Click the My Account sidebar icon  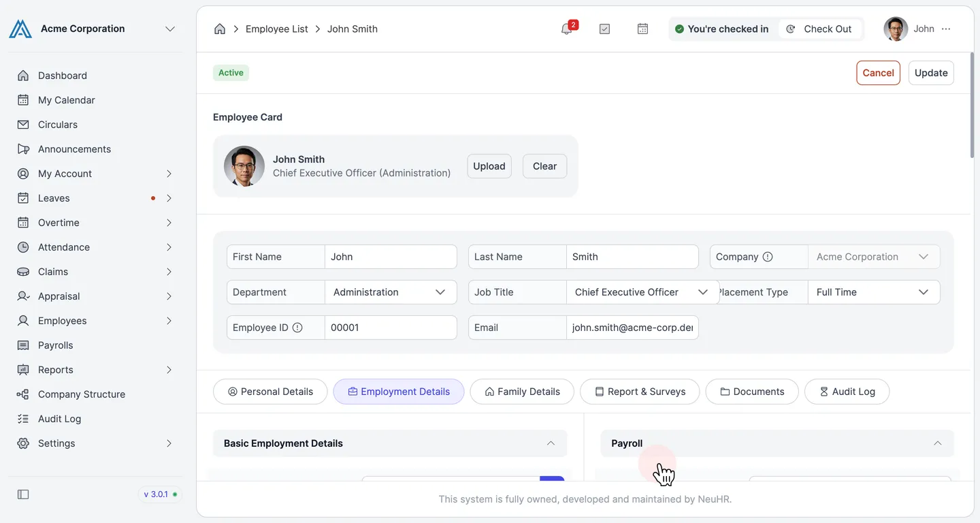[23, 174]
